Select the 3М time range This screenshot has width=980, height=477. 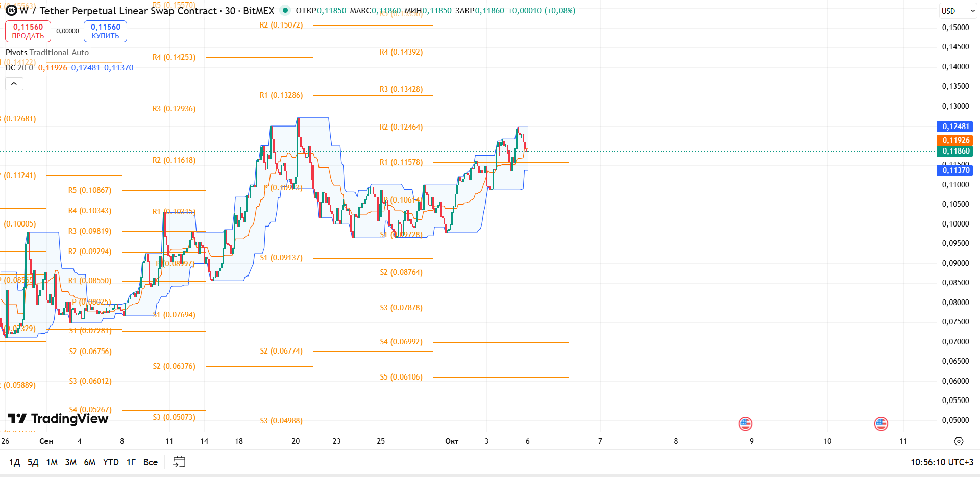[70, 462]
